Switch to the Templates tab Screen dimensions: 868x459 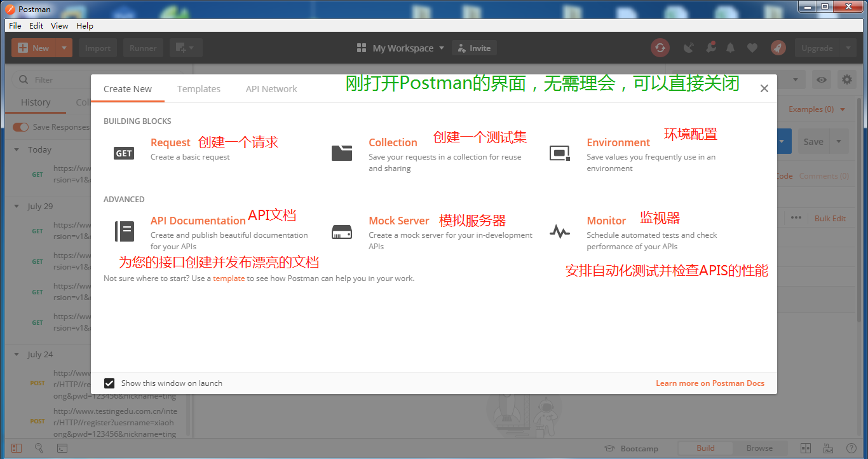click(x=199, y=89)
